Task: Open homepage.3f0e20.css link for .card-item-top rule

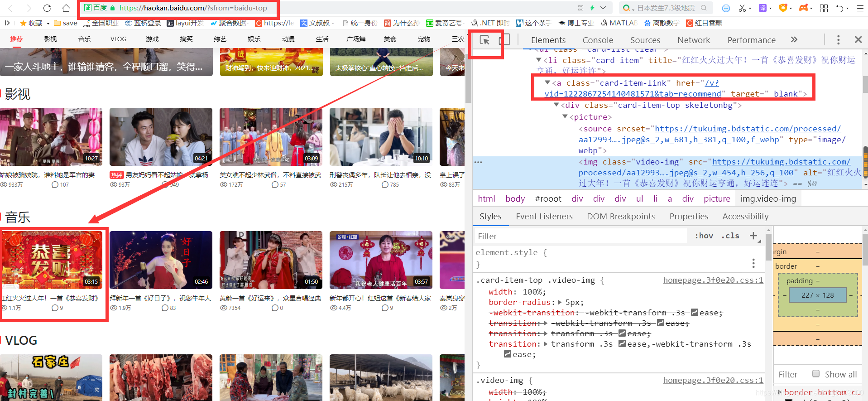Action: click(x=713, y=280)
